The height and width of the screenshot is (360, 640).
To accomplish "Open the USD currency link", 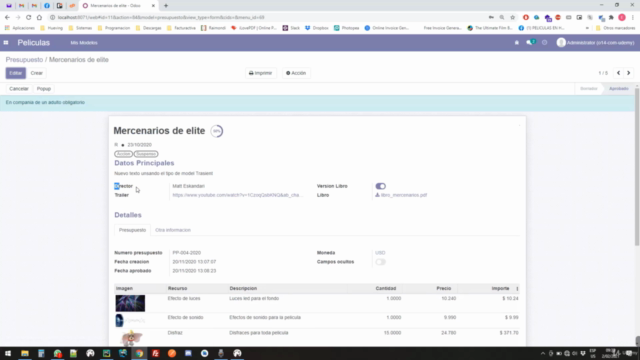I will (380, 253).
